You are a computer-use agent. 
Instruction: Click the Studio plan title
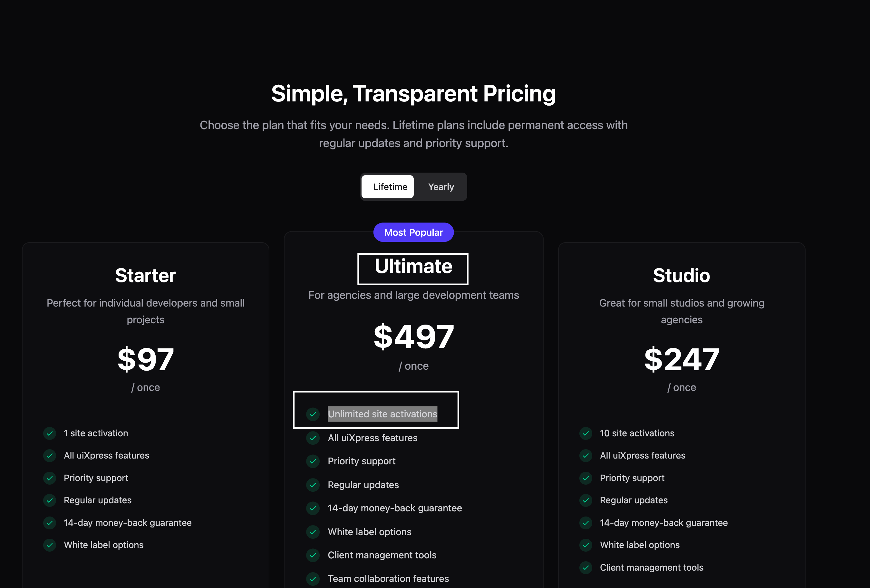tap(681, 276)
